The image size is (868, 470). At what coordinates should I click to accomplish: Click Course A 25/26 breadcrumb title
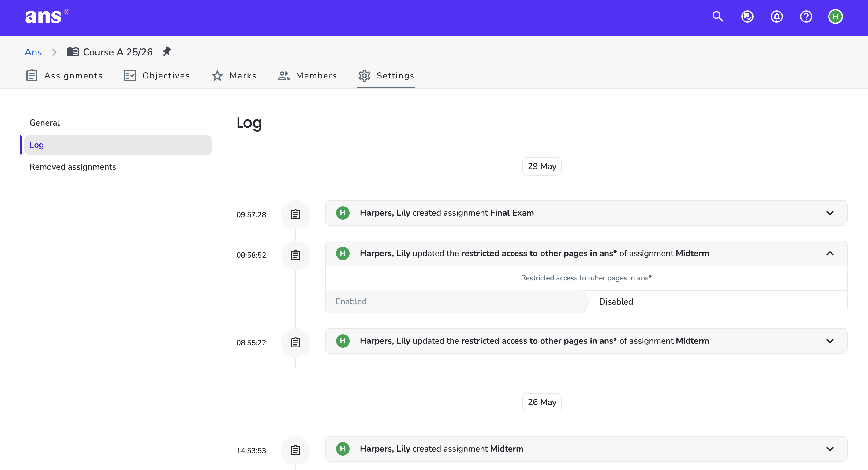118,52
